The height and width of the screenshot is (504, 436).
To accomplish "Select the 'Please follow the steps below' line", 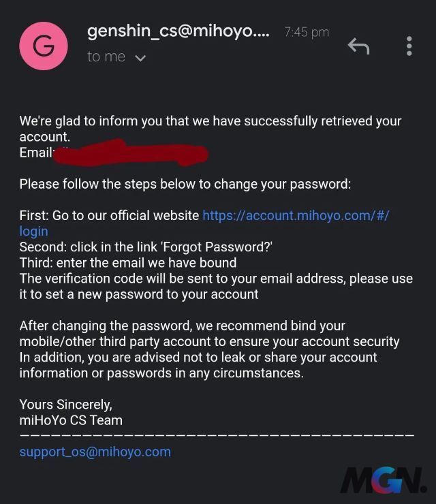I will pos(185,184).
